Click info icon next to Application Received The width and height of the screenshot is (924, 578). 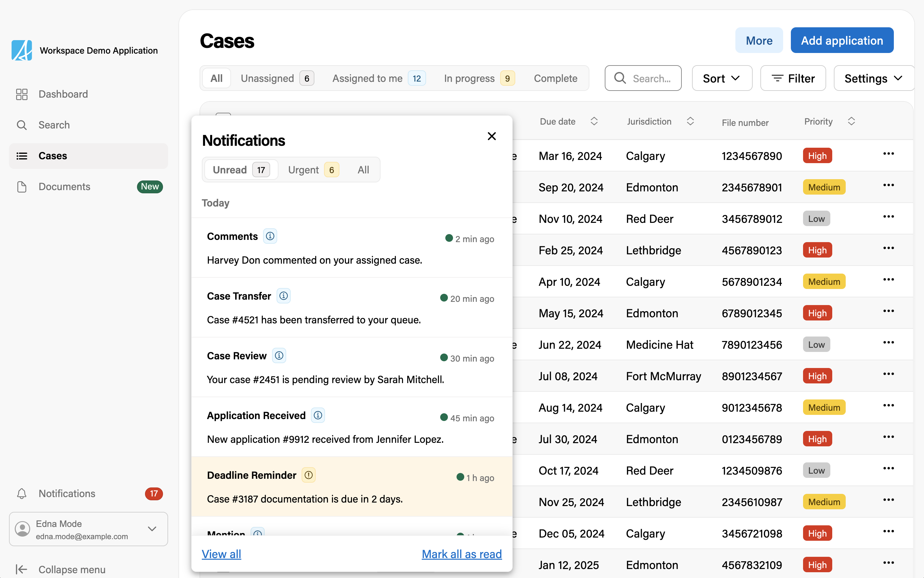318,415
